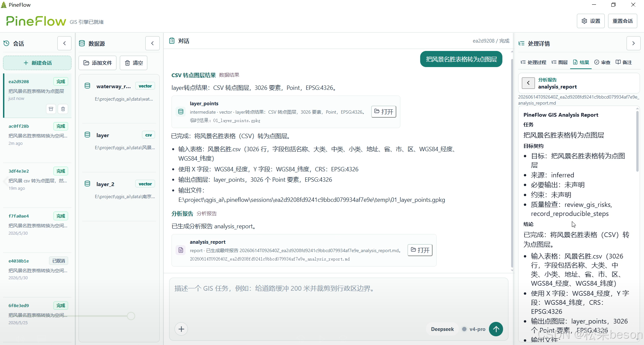
Task: Start a new session with 新建会话
Action: click(37, 63)
